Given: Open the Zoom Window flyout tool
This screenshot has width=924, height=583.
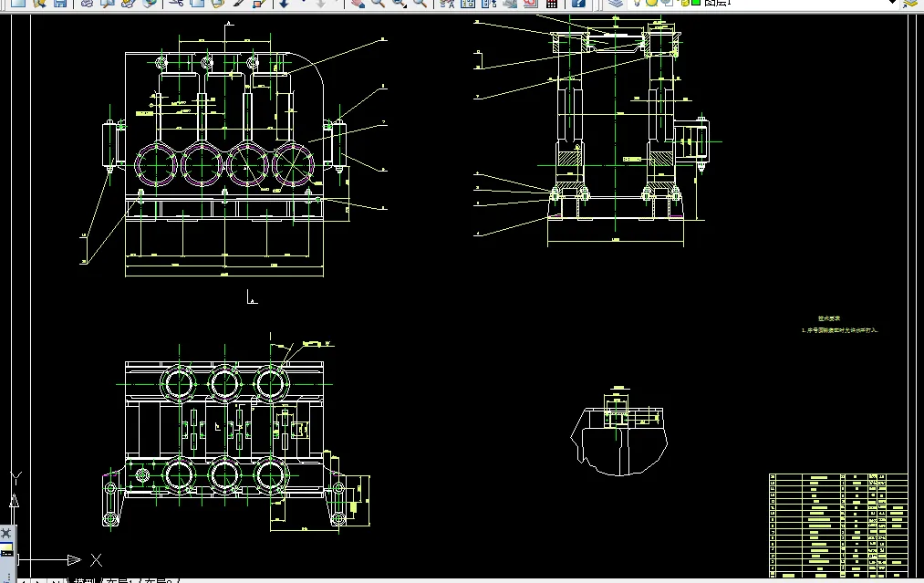Looking at the screenshot, I should tap(399, 3).
